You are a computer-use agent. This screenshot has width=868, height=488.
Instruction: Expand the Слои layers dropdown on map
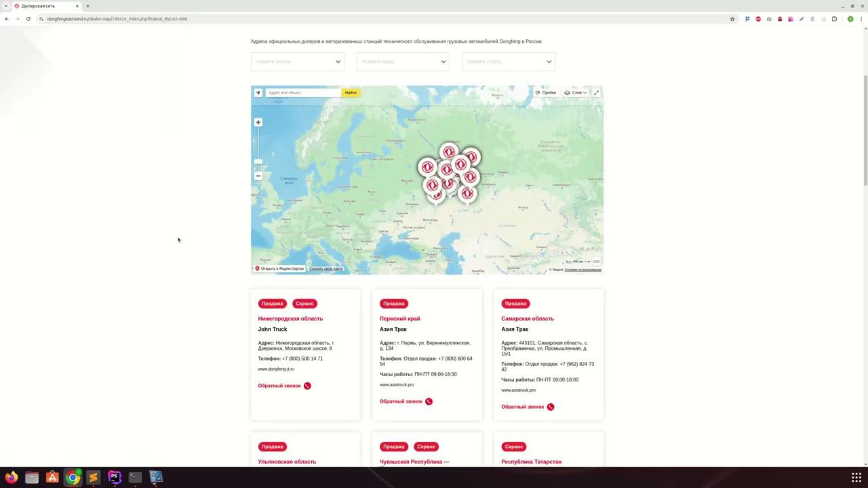pos(576,93)
